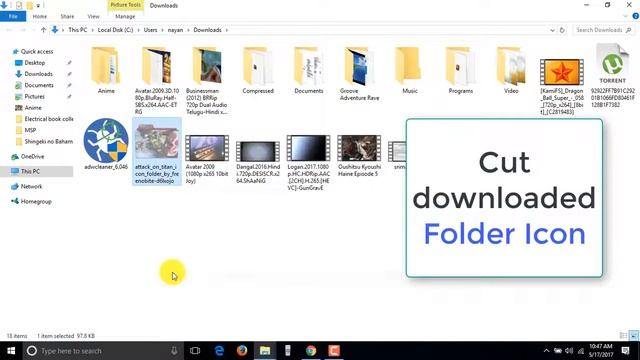Select the adwcleaner_6.046 application
The image size is (640, 360).
point(106,144)
